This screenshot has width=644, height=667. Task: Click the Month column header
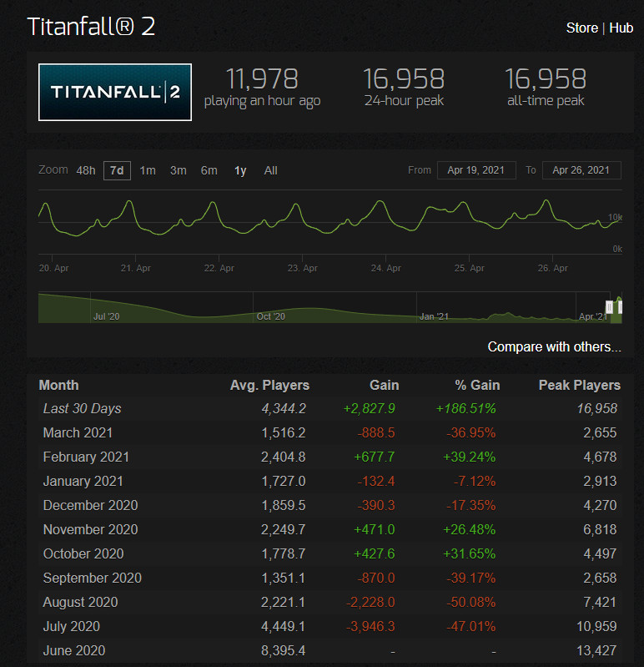(x=58, y=385)
